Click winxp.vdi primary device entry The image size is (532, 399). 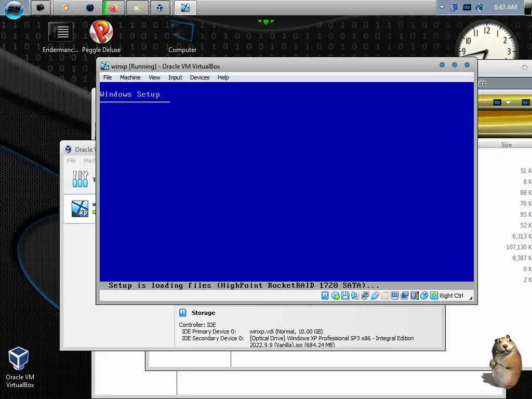click(x=286, y=331)
